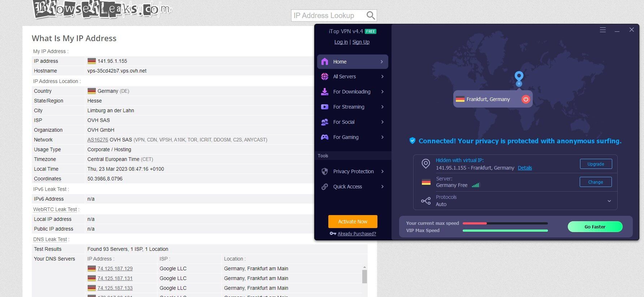Viewport: 644px width, 297px height.
Task: Open Quick Access tool
Action: pos(353,187)
